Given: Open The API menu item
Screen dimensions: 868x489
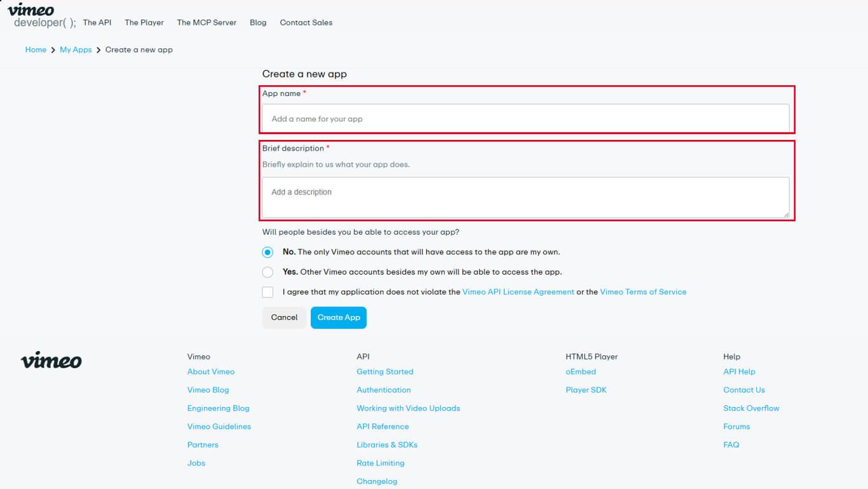Looking at the screenshot, I should pos(96,22).
